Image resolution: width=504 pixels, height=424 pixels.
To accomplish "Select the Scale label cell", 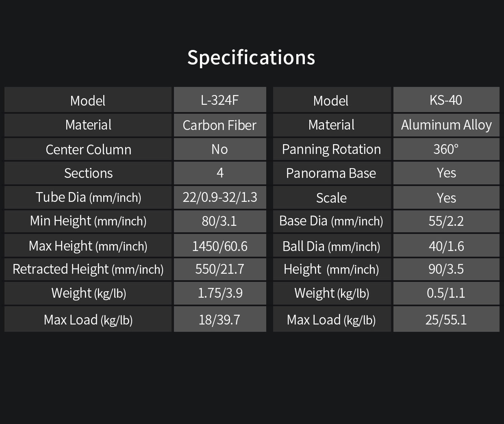I will pyautogui.click(x=332, y=197).
